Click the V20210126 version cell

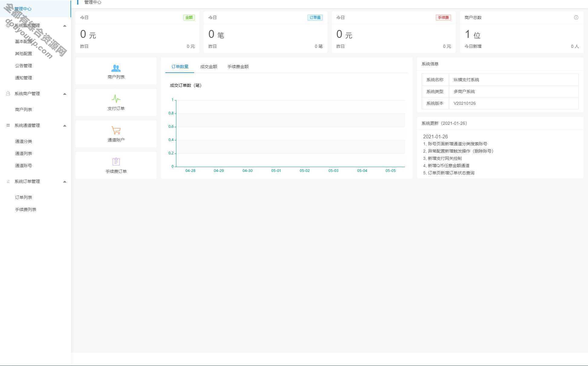click(x=514, y=103)
